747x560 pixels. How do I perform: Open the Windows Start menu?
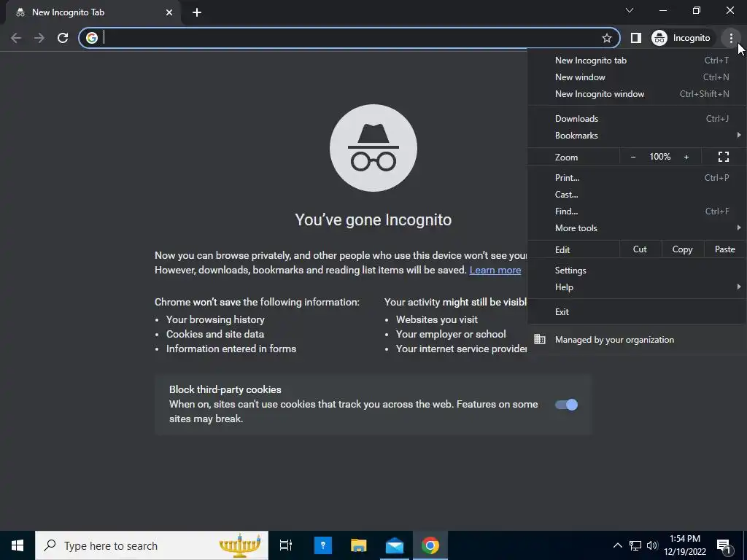(18, 545)
